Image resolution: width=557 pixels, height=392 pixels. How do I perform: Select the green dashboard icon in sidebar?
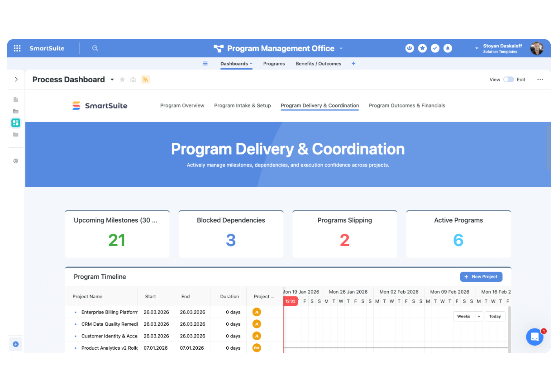coord(16,123)
